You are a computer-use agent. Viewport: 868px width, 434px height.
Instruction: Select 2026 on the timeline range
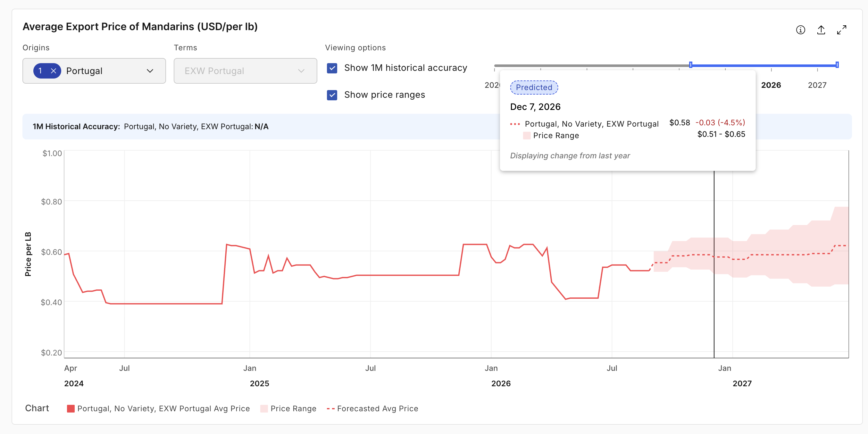pos(771,85)
